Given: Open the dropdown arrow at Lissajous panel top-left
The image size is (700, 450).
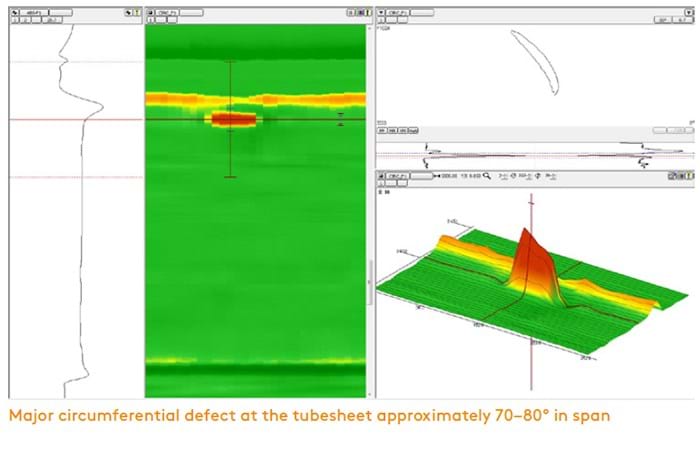Looking at the screenshot, I should 381,12.
